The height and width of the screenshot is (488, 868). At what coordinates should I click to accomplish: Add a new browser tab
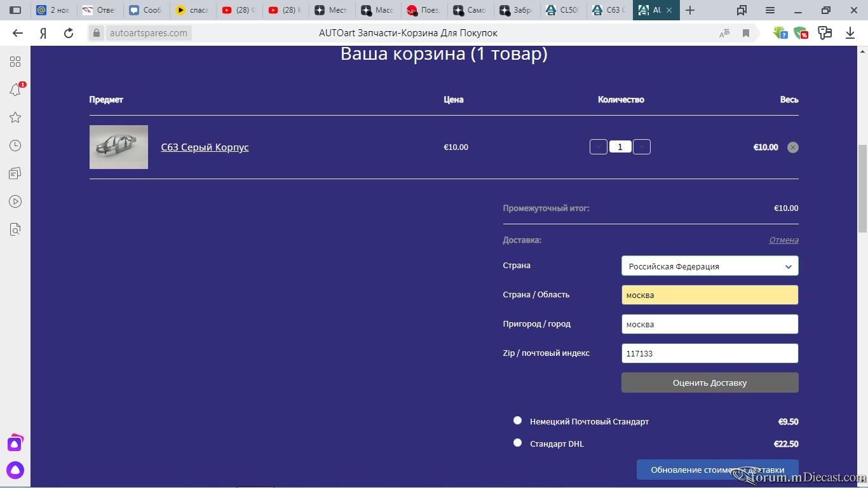690,10
